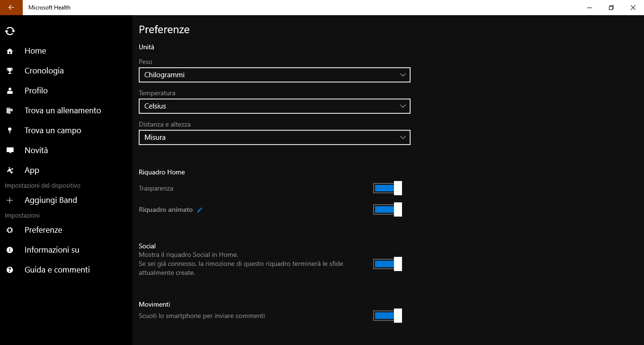644x345 pixels.
Task: Open the Peso Chilogrammi dropdown
Action: point(275,75)
